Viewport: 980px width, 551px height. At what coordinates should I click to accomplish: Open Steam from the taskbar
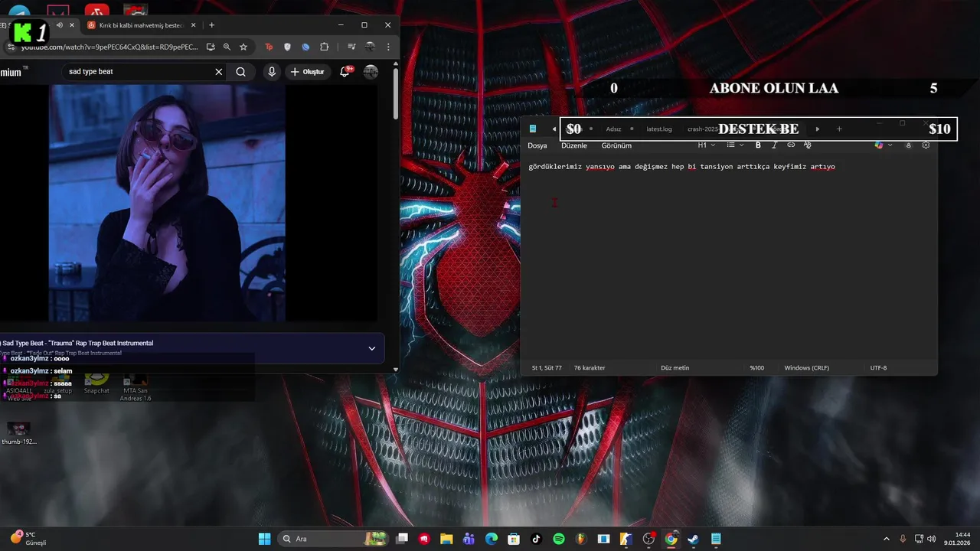[693, 539]
